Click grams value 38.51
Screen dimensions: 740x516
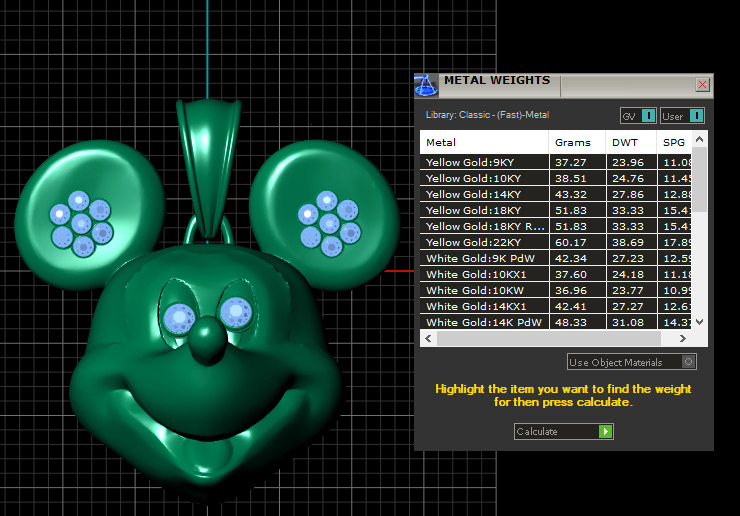click(571, 178)
